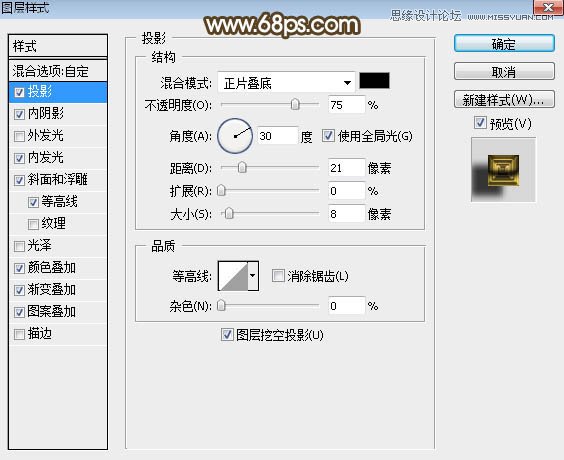Enable the 光泽 checkbox

(19, 246)
